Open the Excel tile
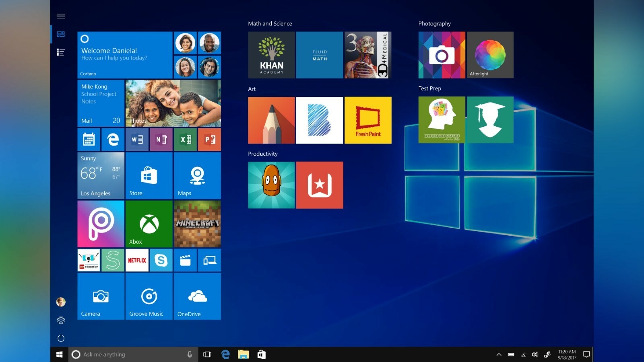Image resolution: width=644 pixels, height=362 pixels. coord(185,140)
